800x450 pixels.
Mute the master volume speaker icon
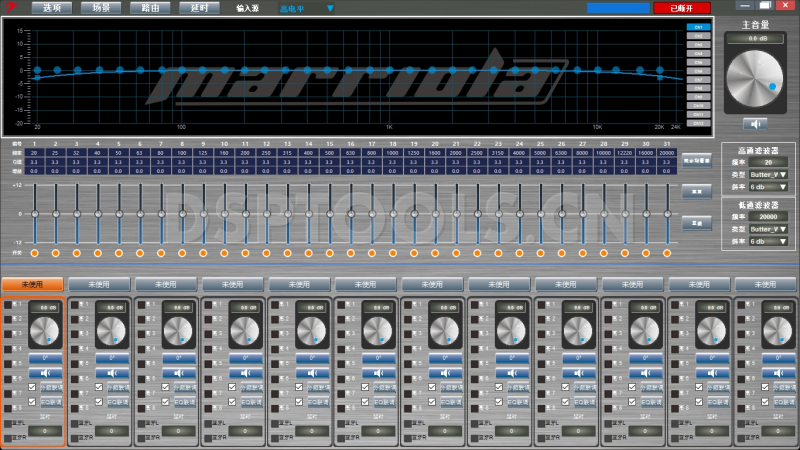click(755, 124)
